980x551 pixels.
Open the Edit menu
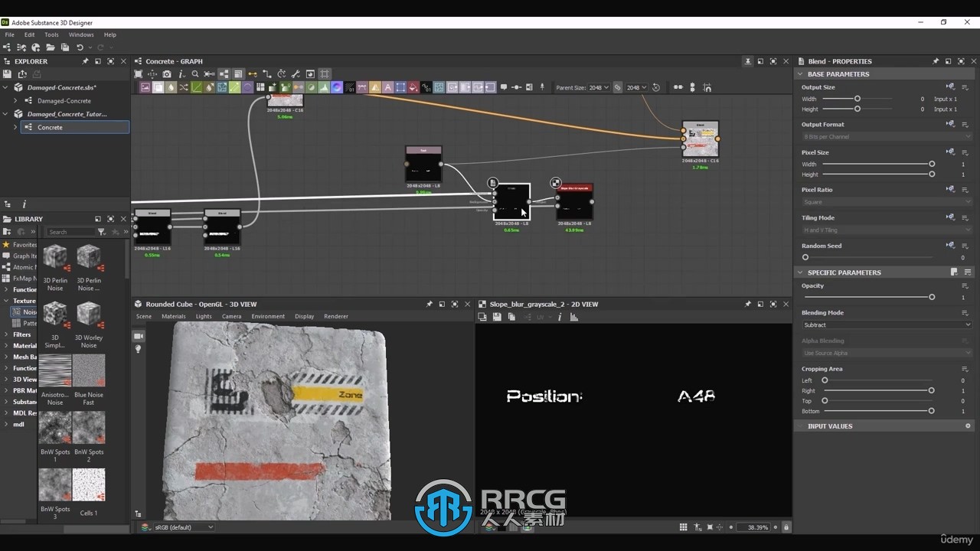coord(29,34)
